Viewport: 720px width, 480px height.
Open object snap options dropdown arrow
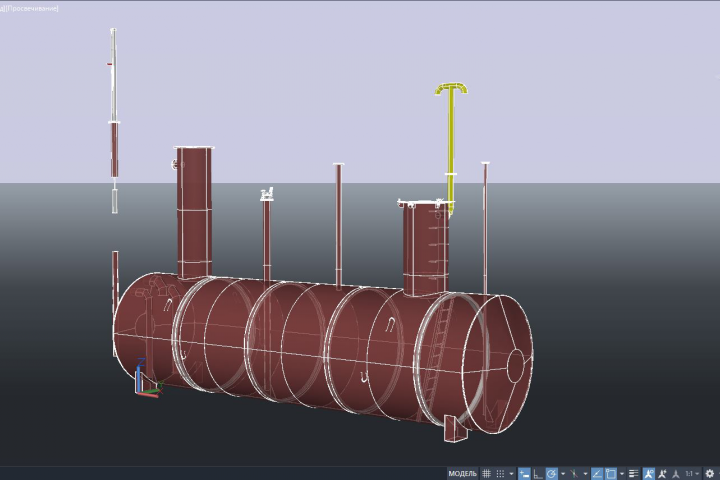pyautogui.click(x=622, y=474)
